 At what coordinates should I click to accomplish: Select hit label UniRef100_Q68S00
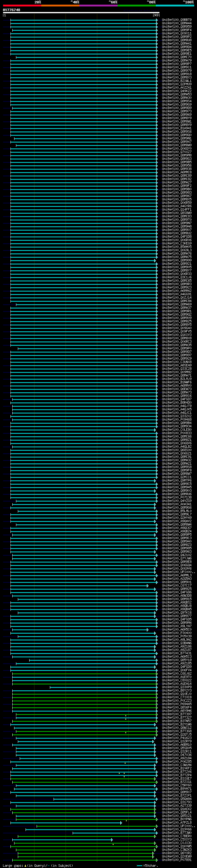[x=177, y=450]
